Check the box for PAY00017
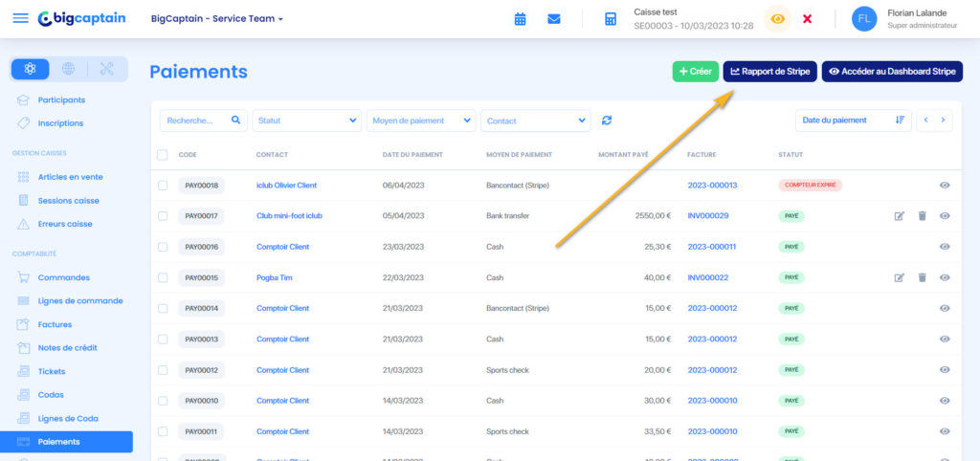Viewport: 980px width, 461px height. coord(163,216)
